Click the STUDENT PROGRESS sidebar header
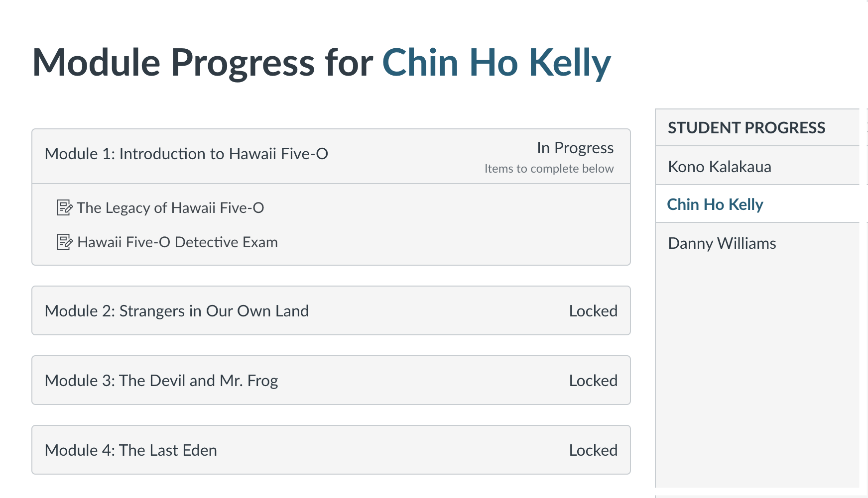The width and height of the screenshot is (868, 498). click(x=746, y=128)
